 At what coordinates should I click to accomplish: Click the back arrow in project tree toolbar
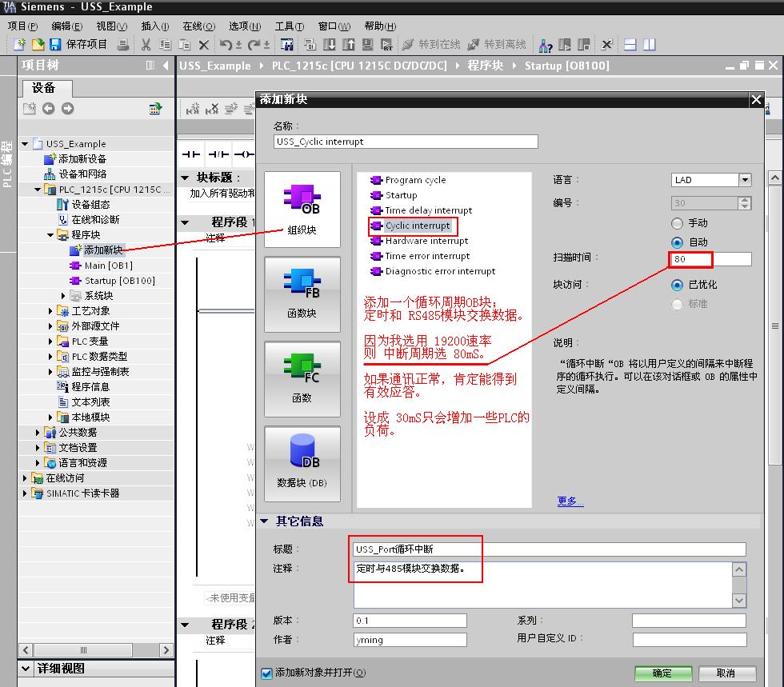tap(49, 109)
